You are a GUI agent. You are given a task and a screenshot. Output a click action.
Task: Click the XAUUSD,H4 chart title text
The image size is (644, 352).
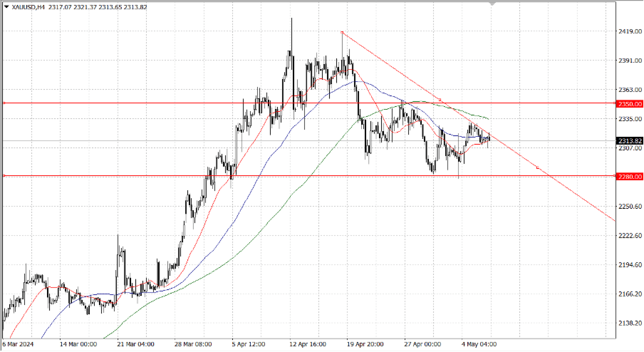28,7
